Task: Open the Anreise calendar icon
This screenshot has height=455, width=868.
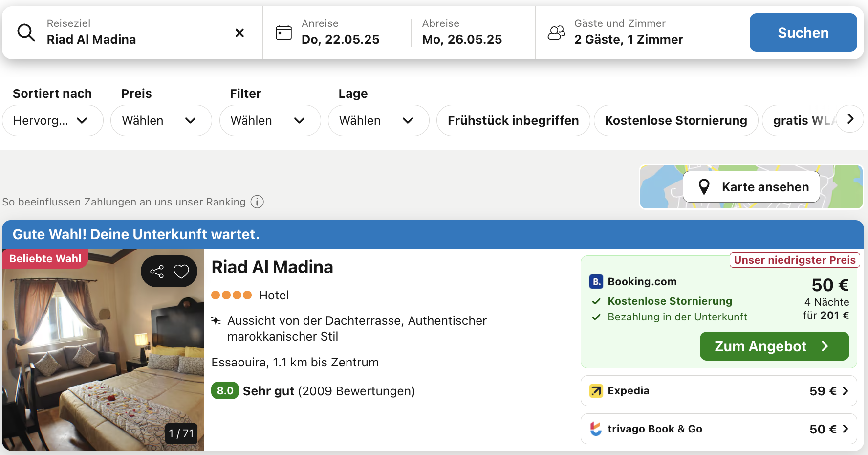Action: [x=283, y=33]
